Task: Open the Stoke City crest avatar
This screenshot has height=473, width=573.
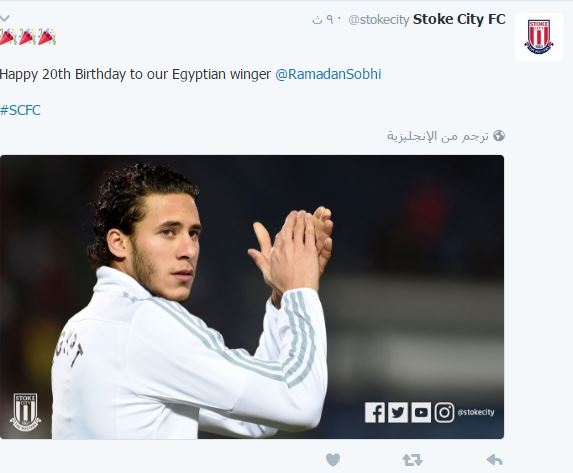Action: pos(539,37)
